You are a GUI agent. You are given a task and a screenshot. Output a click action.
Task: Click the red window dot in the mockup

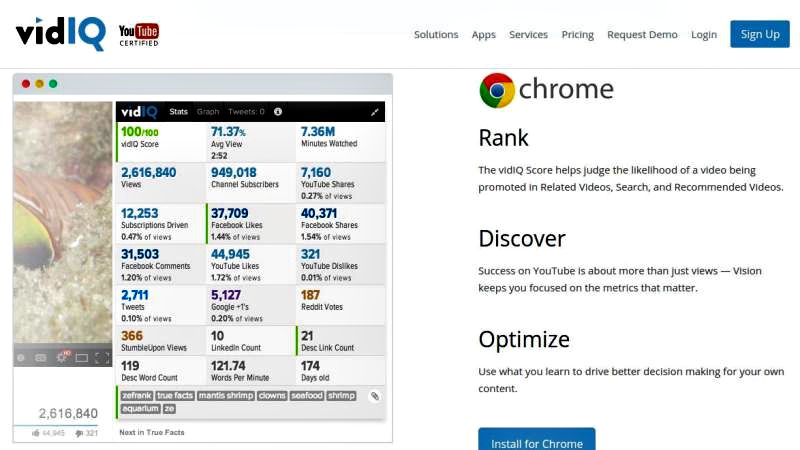(26, 84)
